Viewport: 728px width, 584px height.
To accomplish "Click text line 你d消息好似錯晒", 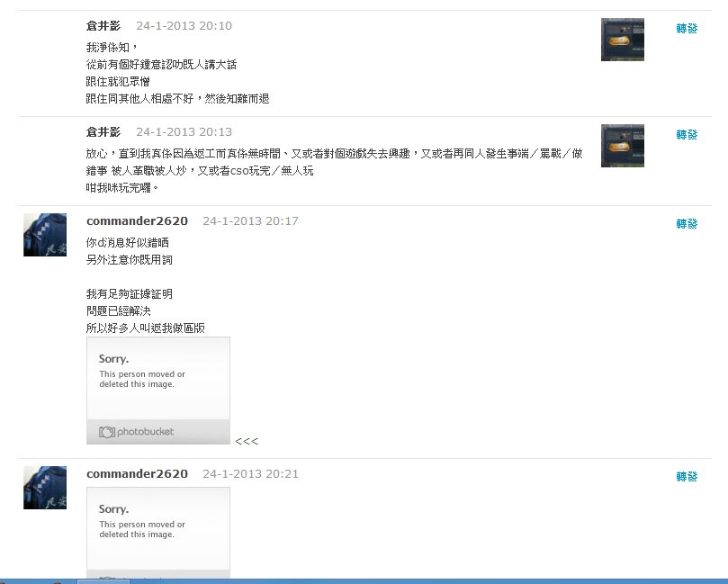I will [x=128, y=243].
